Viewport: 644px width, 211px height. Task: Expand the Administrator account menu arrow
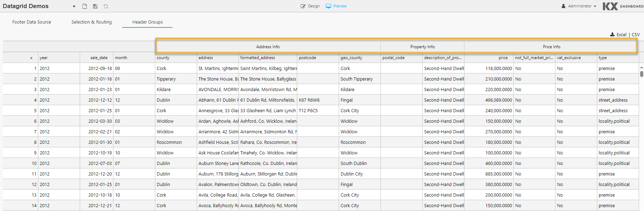(x=595, y=6)
